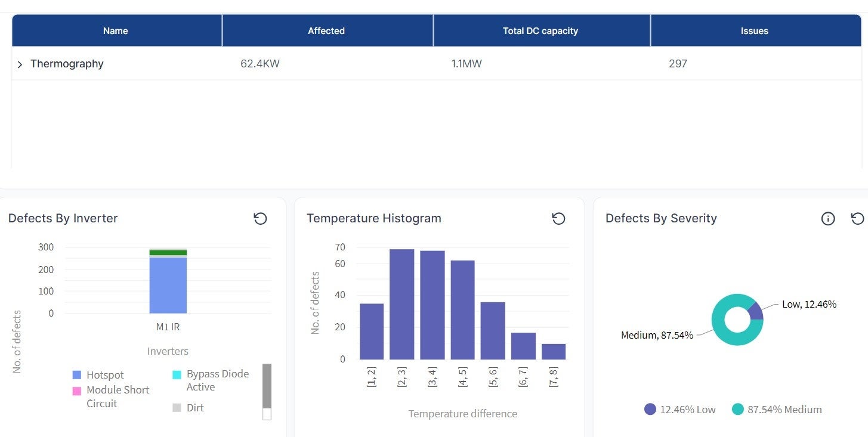Open the Defects By Severity info icon

827,219
